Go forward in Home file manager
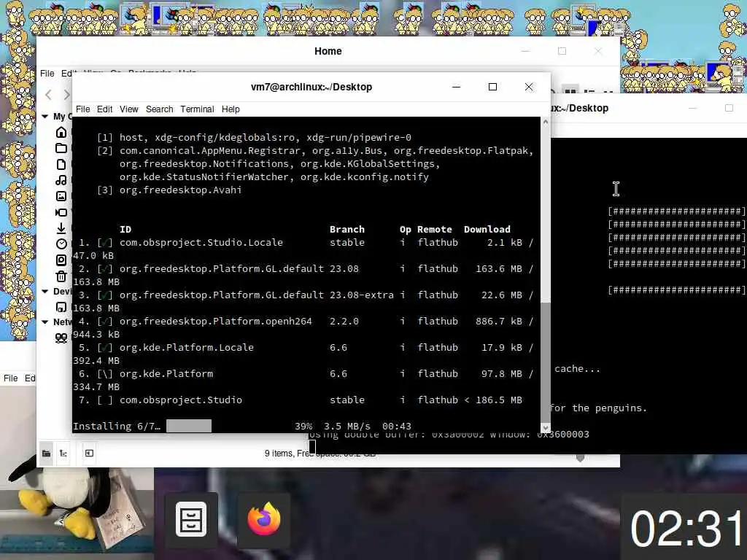The image size is (747, 560). click(x=66, y=94)
